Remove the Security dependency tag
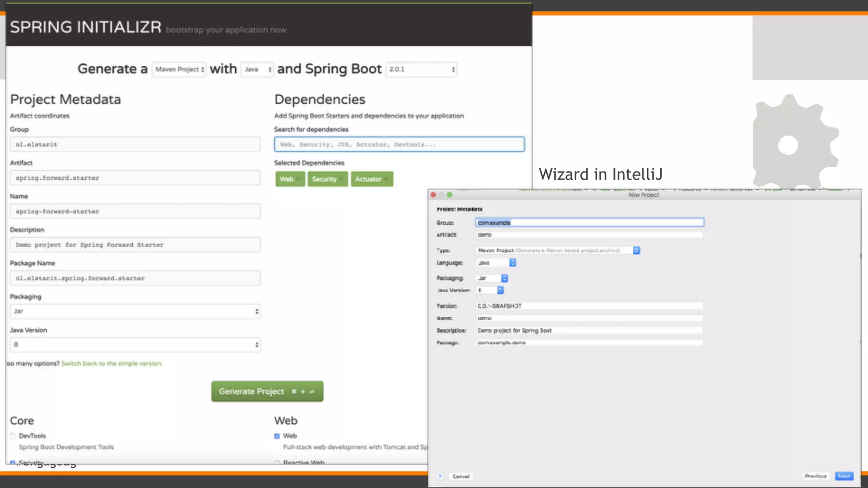 (341, 179)
